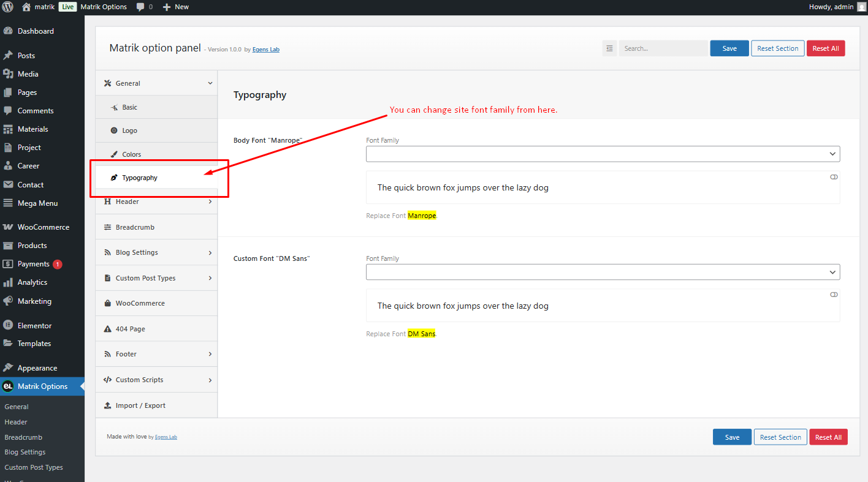Click the top Reset Section button
The width and height of the screenshot is (868, 482).
click(778, 48)
